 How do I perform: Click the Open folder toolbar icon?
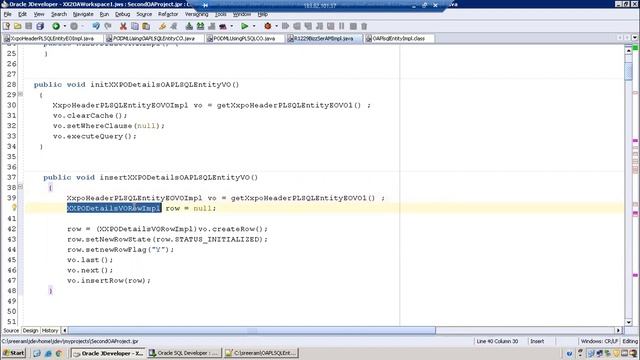pyautogui.click(x=18, y=26)
